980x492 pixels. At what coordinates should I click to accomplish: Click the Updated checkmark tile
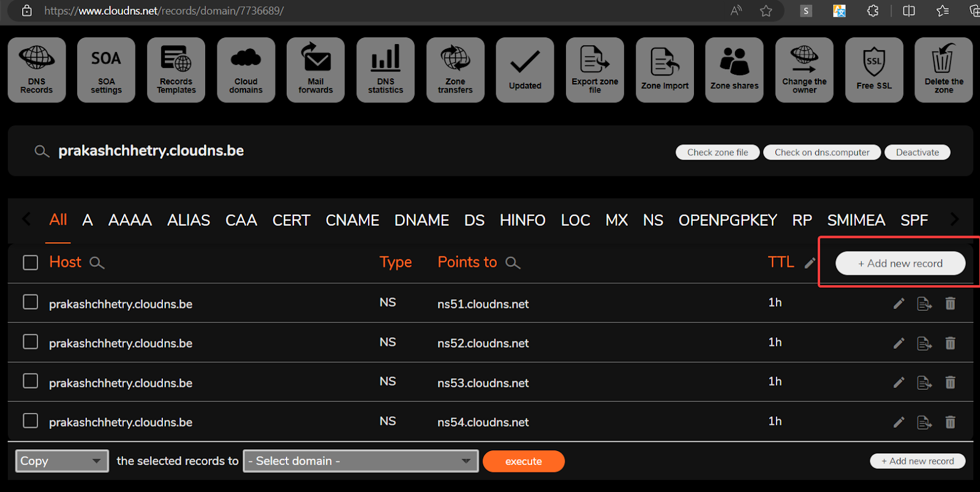(525, 70)
